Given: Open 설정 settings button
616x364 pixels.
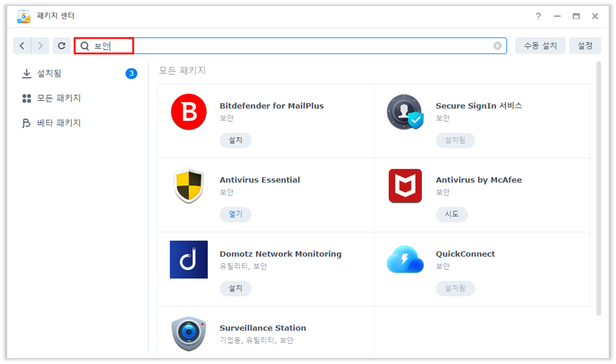Looking at the screenshot, I should pos(585,46).
